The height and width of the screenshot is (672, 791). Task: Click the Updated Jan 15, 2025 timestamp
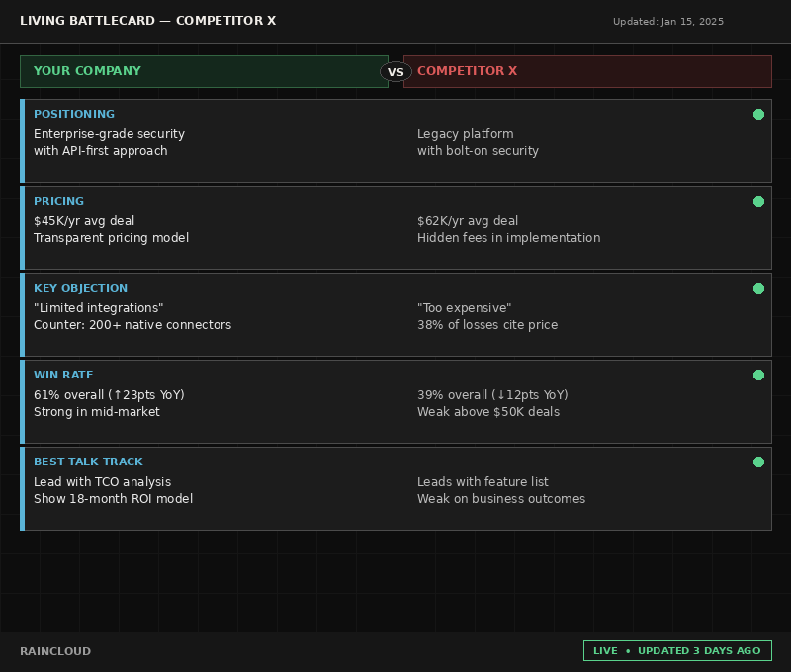667,21
